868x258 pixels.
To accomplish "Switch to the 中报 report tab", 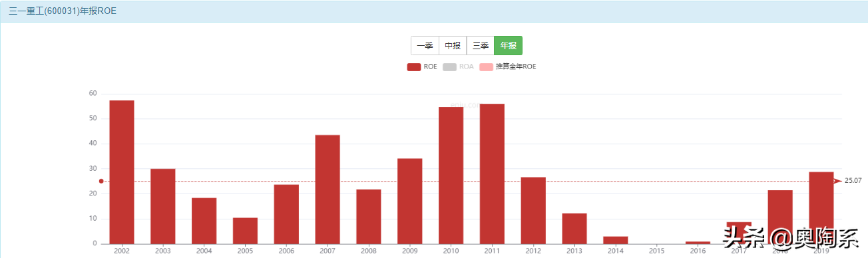I will coord(453,46).
